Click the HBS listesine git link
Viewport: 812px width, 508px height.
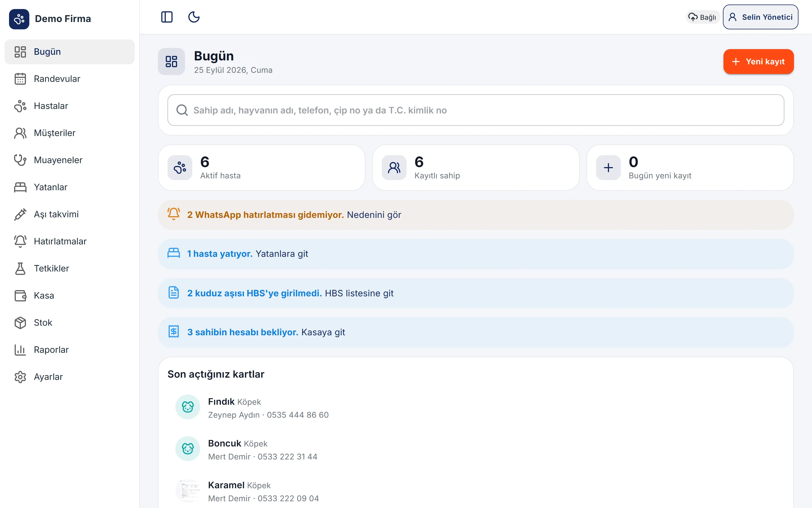[x=359, y=293]
